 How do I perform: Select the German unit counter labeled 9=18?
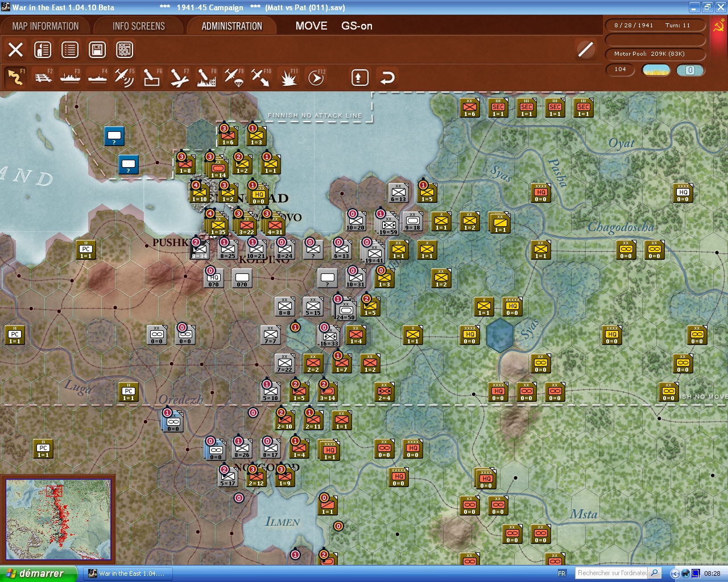coord(413,221)
